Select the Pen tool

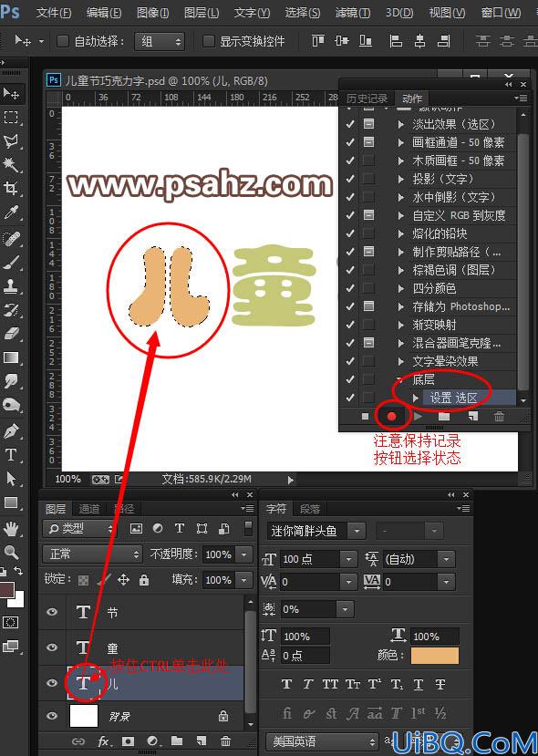(x=11, y=430)
